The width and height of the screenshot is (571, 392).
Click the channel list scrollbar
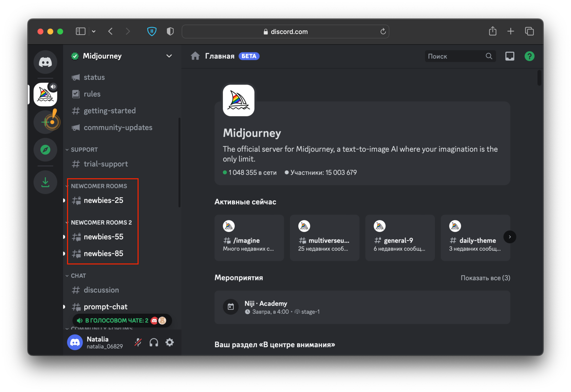pyautogui.click(x=179, y=162)
